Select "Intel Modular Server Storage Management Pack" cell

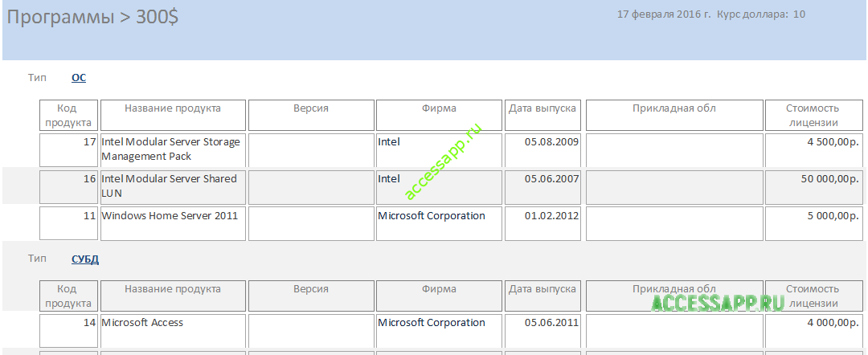(x=173, y=150)
